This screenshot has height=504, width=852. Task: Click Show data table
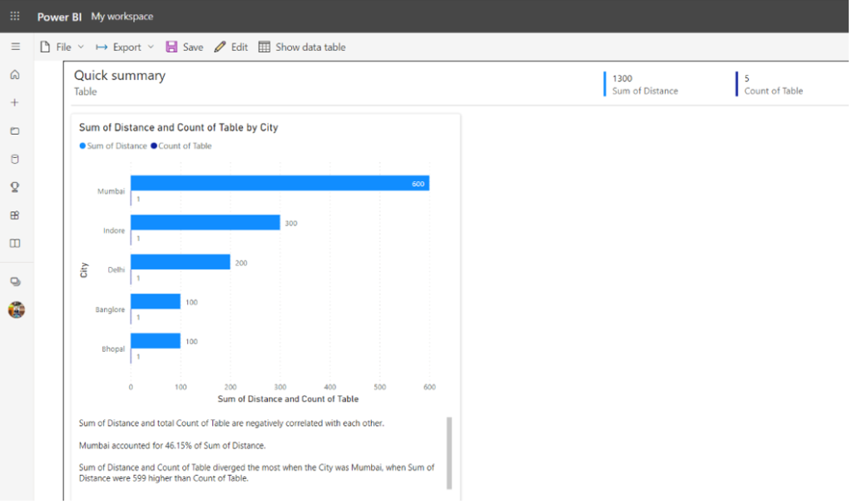(302, 47)
